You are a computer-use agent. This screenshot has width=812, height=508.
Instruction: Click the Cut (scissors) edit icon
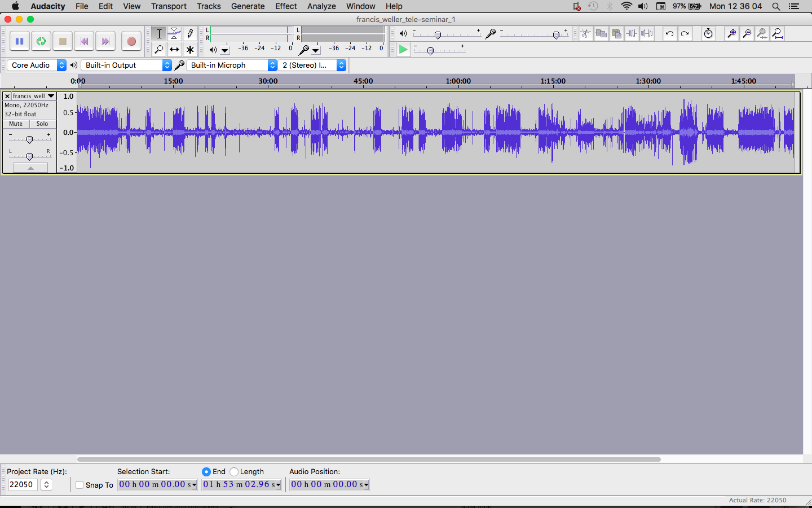[586, 34]
